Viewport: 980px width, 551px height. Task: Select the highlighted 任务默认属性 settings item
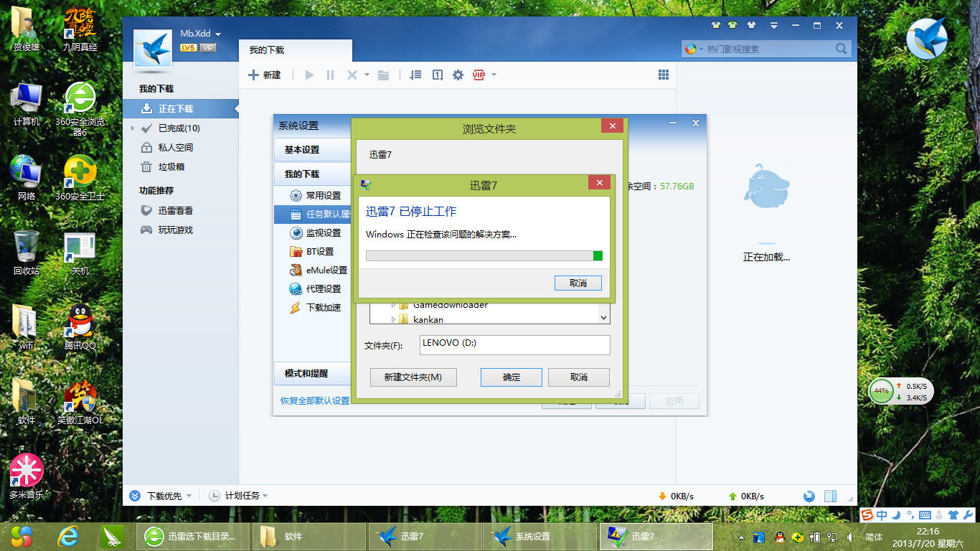point(313,214)
